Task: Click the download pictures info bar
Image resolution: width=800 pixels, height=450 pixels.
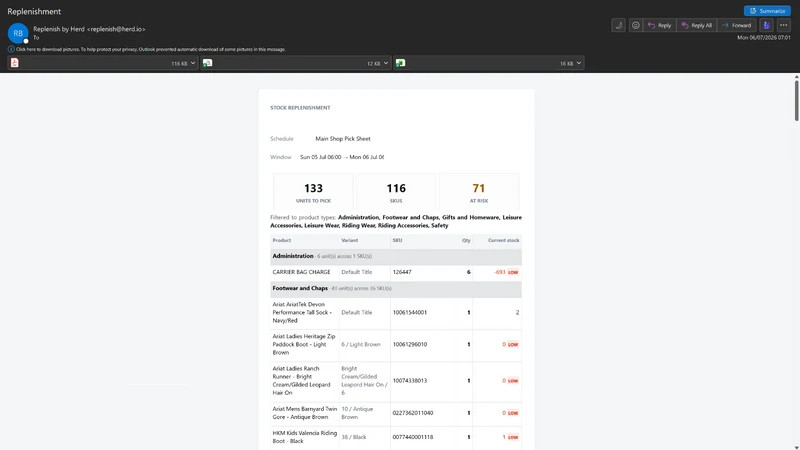Action: coord(146,49)
